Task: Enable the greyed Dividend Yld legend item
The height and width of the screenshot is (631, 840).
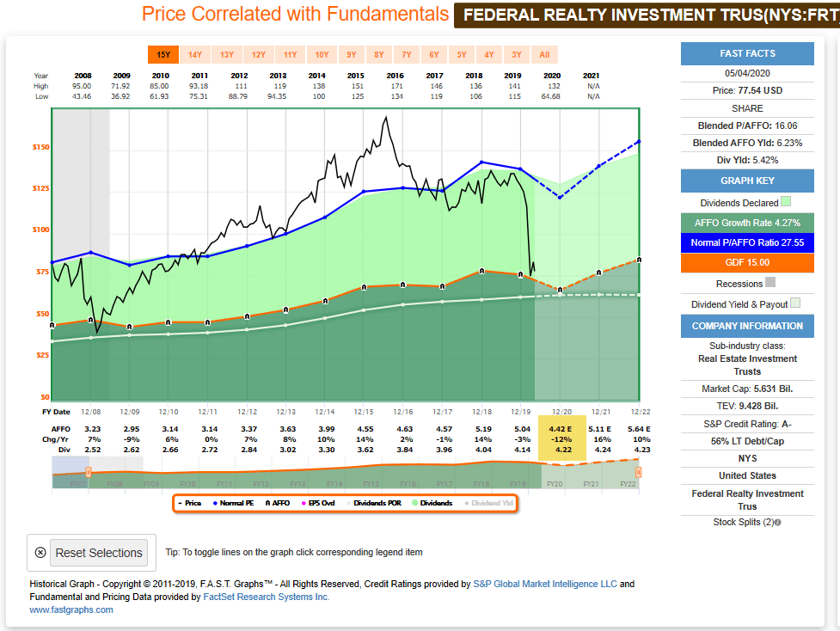Action: 488,503
